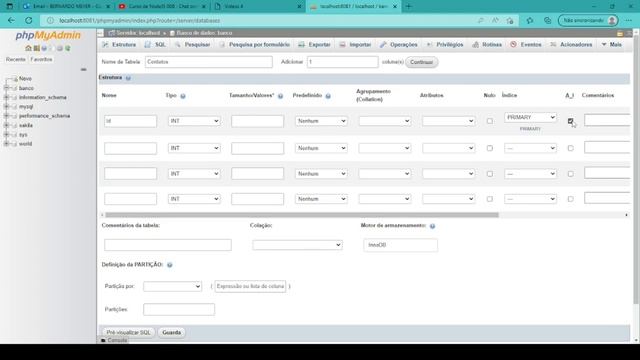Open the Mais dropdown menu
This screenshot has height=360, width=640.
[x=611, y=44]
